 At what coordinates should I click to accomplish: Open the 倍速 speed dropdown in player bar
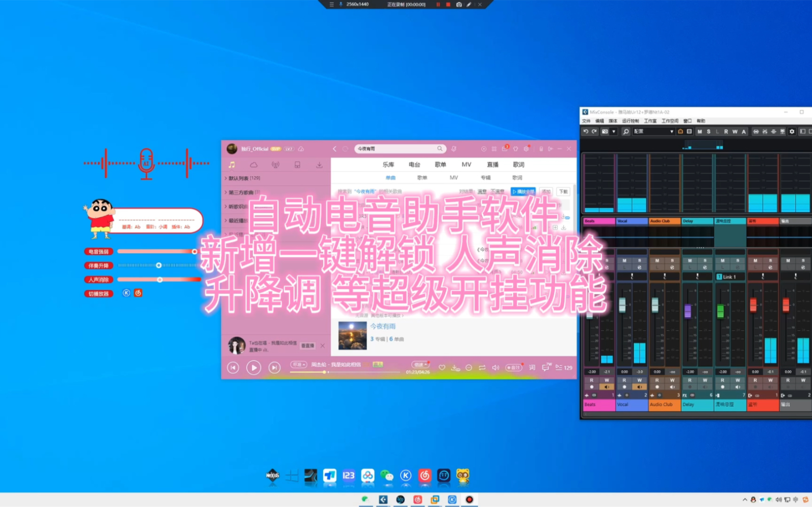[x=420, y=364]
